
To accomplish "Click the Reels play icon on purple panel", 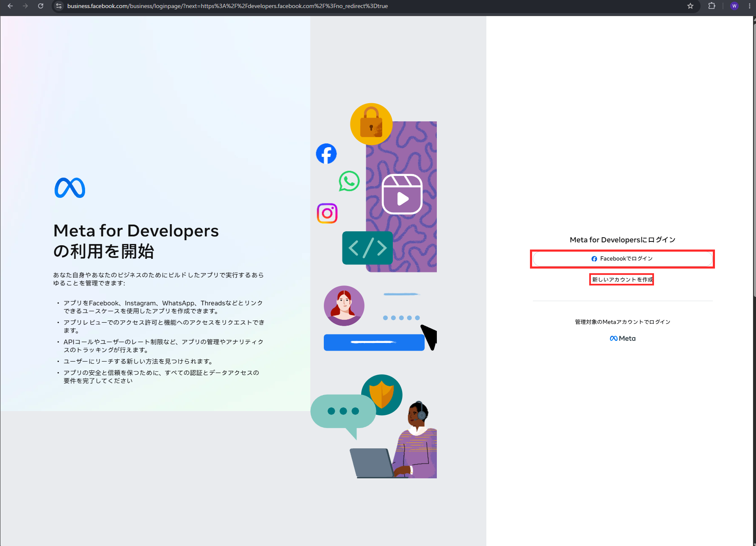I will 402,194.
